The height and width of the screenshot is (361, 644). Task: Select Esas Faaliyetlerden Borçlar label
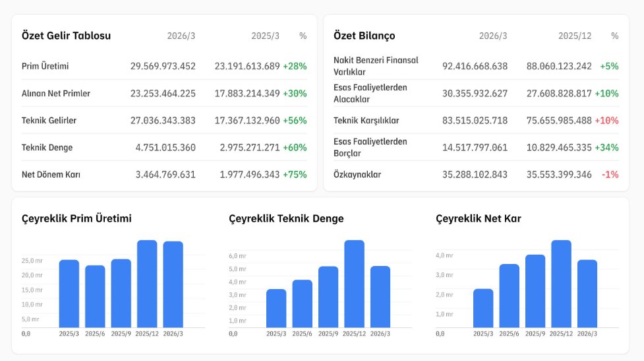tap(370, 148)
